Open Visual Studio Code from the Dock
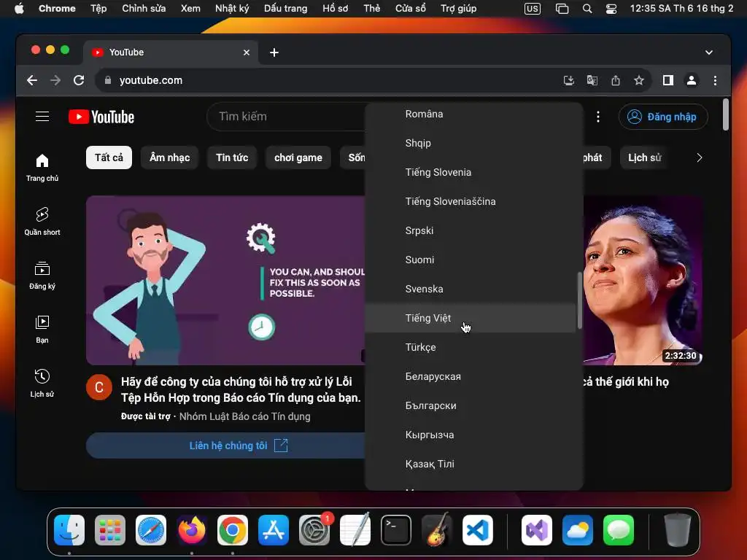This screenshot has width=747, height=560. 478,530
